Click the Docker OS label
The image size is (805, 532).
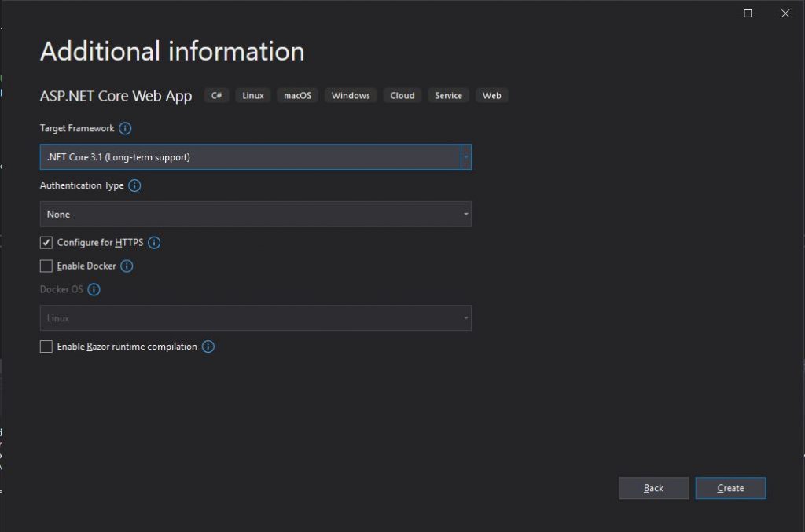pos(61,289)
